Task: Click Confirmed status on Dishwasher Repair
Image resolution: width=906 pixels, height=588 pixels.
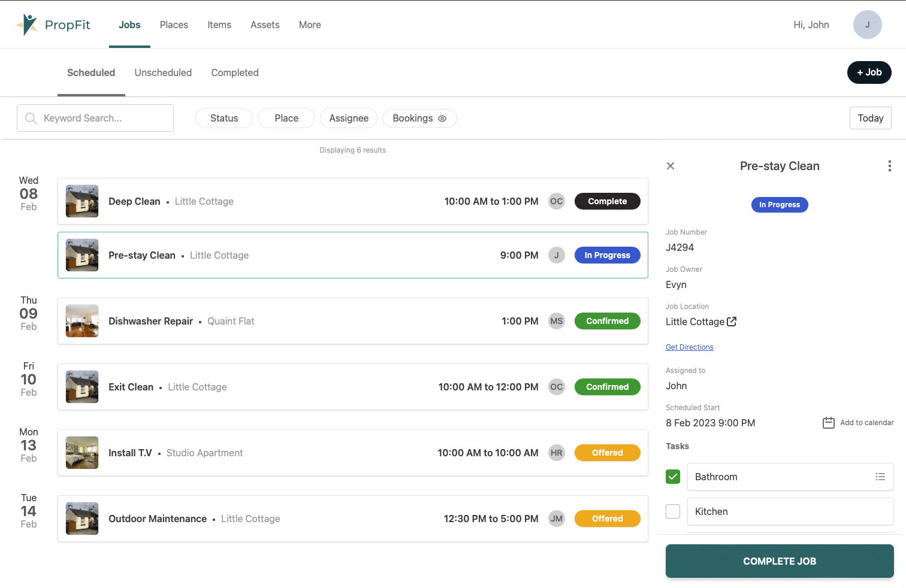Action: [608, 321]
